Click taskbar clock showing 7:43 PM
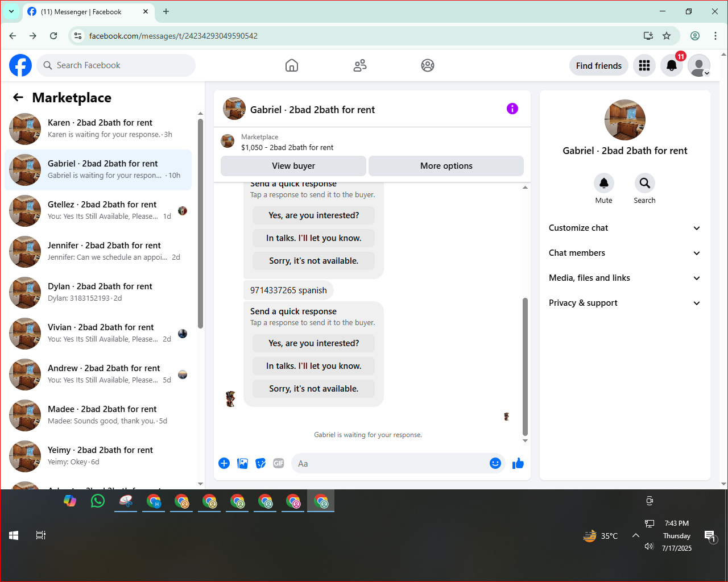The width and height of the screenshot is (728, 582). [x=677, y=535]
